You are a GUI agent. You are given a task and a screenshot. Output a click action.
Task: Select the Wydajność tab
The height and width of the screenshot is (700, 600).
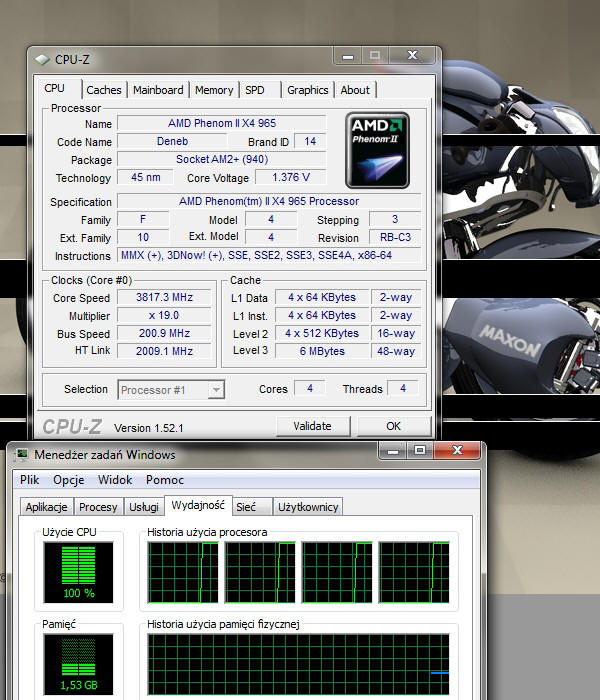(x=198, y=505)
